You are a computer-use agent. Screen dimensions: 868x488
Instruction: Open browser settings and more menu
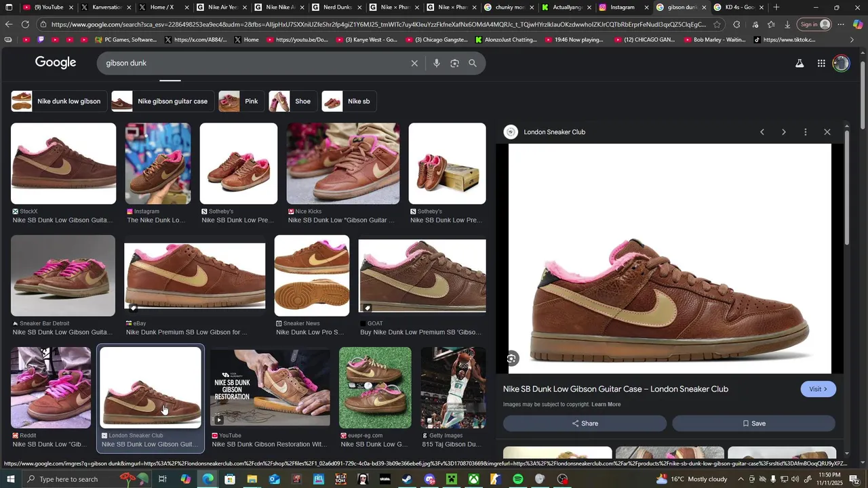point(841,24)
